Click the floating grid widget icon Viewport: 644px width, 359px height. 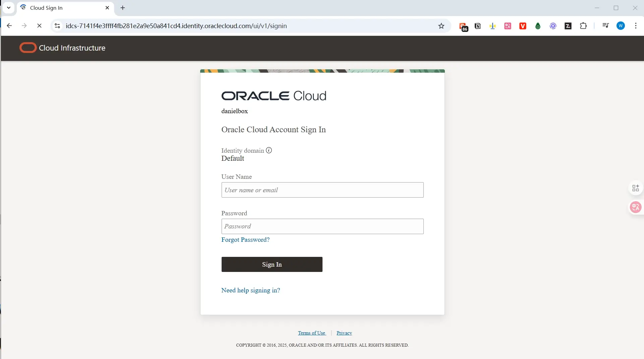point(635,188)
